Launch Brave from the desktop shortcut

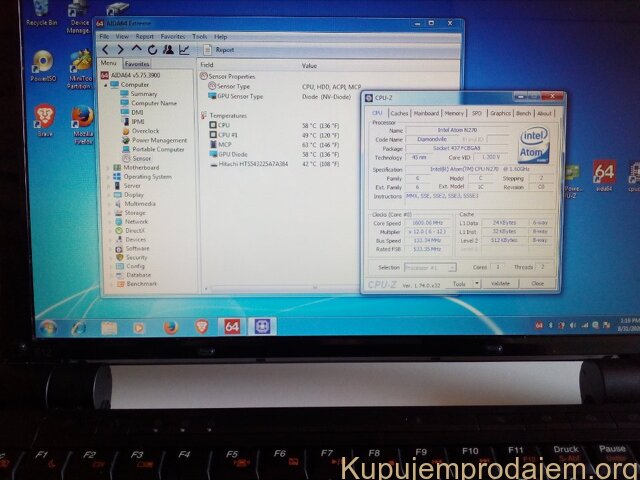(43, 117)
